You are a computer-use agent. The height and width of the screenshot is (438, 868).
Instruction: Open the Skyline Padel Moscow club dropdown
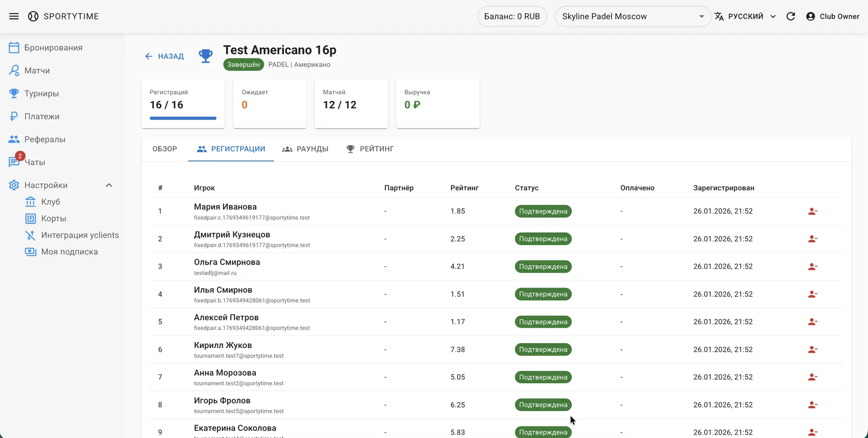633,16
